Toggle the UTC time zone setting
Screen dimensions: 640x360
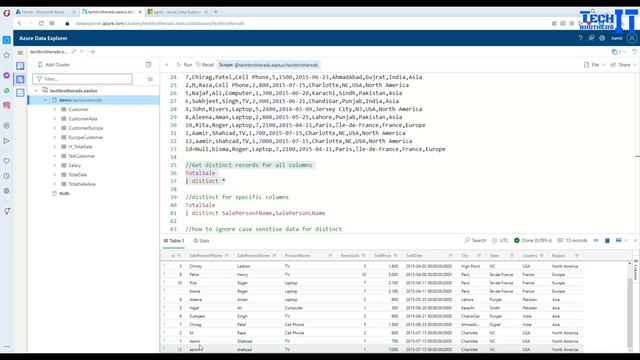pyautogui.click(x=500, y=240)
